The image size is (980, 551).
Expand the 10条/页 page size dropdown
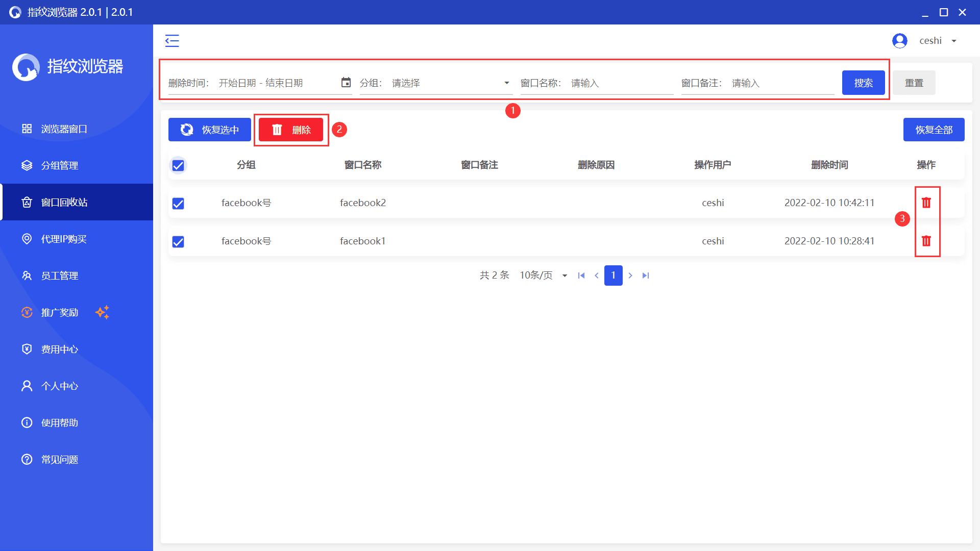[x=544, y=275]
